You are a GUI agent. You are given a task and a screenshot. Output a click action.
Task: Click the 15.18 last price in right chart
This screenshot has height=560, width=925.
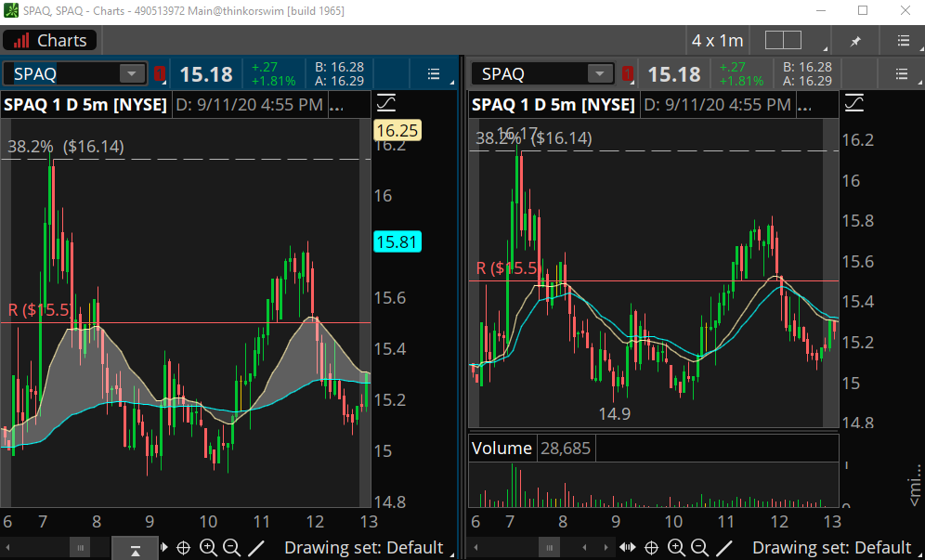[x=674, y=74]
